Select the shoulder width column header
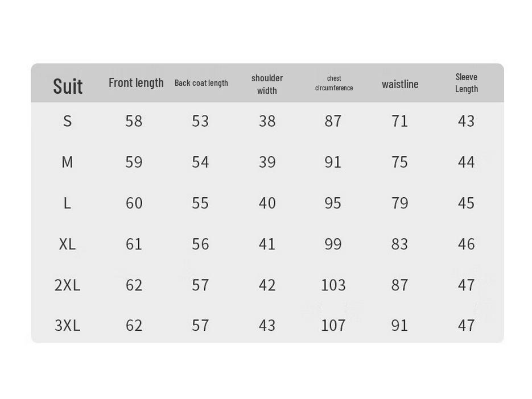 tap(267, 85)
